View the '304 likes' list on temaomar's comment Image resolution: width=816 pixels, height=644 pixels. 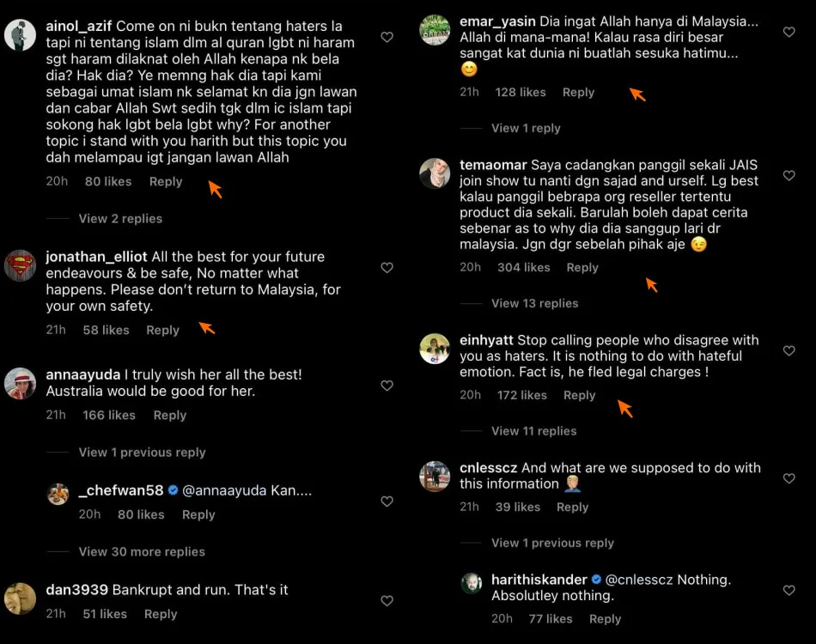click(523, 267)
